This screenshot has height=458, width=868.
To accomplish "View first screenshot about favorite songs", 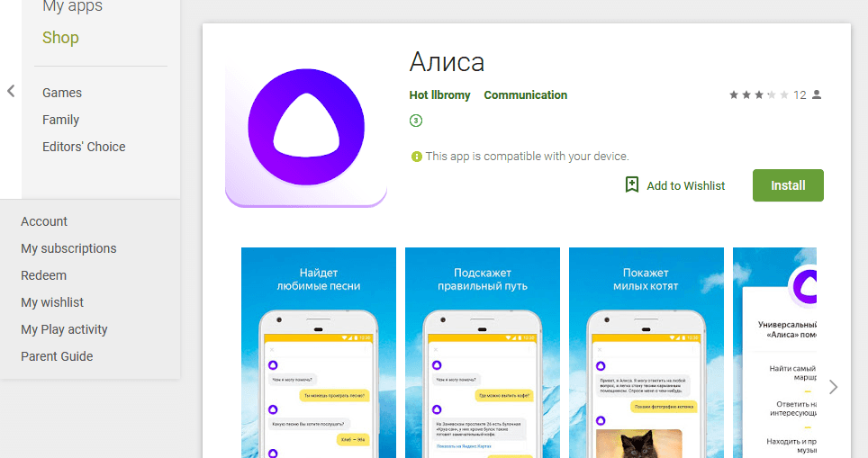I will click(x=319, y=353).
